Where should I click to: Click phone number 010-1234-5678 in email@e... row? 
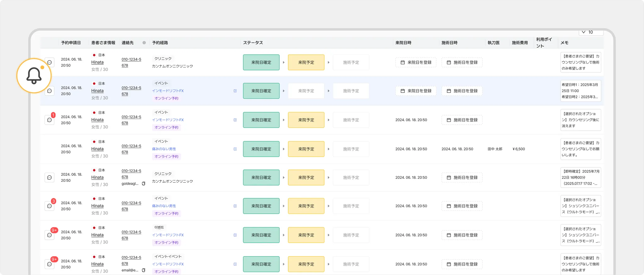(131, 261)
